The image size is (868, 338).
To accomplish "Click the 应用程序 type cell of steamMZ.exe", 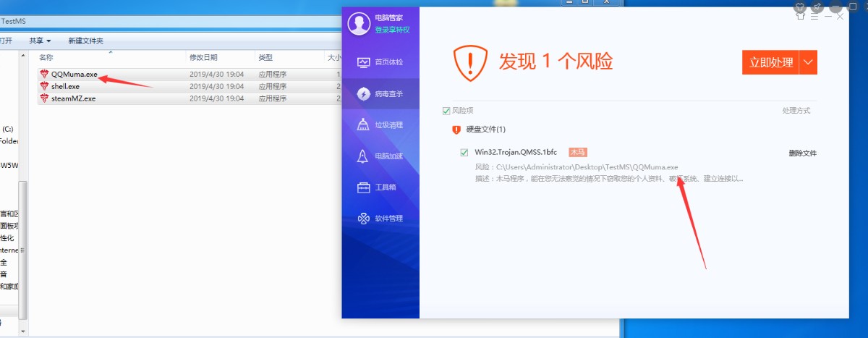I will (272, 98).
